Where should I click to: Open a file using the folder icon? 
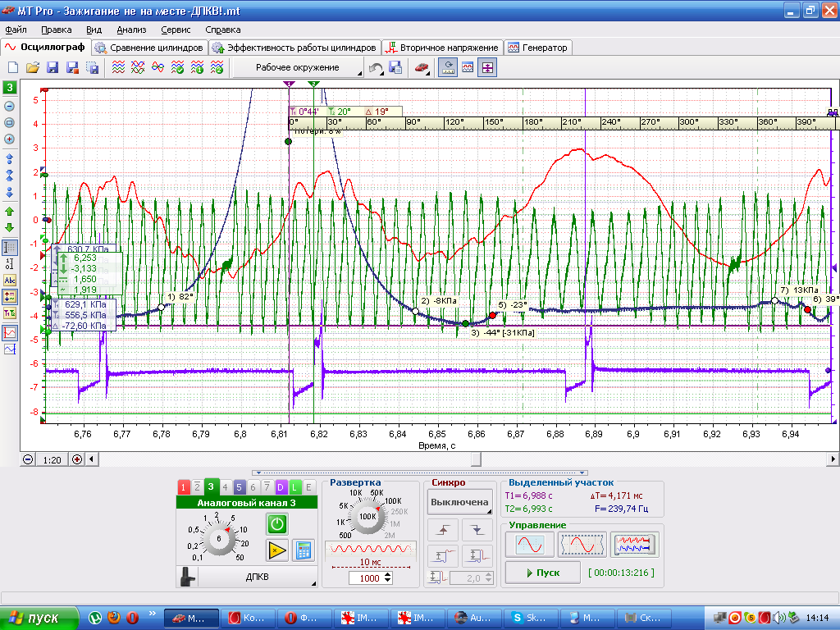pyautogui.click(x=33, y=67)
